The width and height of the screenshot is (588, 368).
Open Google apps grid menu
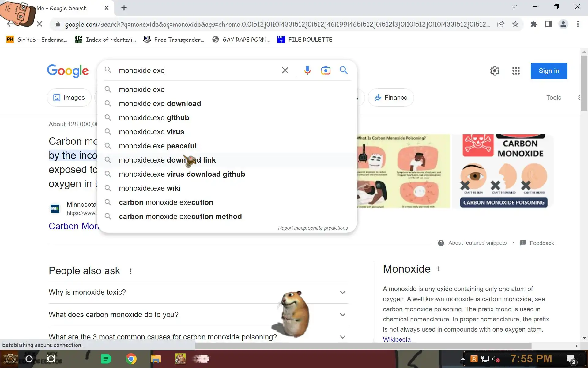tap(516, 71)
